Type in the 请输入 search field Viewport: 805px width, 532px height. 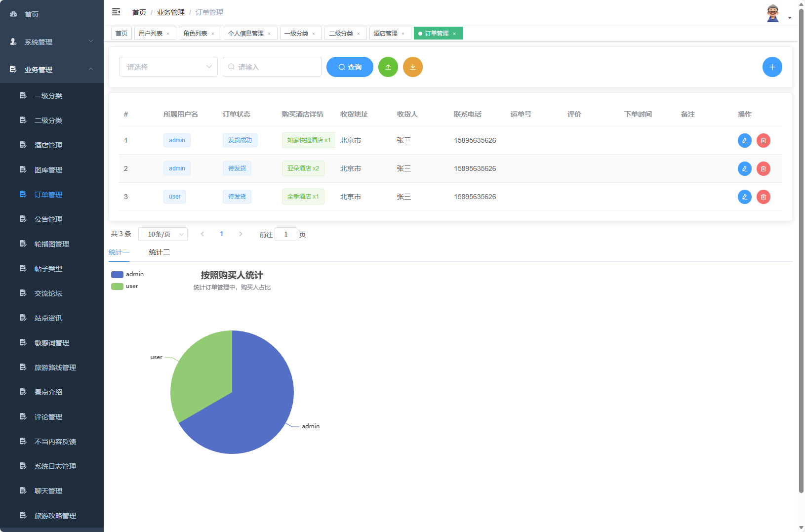tap(272, 67)
